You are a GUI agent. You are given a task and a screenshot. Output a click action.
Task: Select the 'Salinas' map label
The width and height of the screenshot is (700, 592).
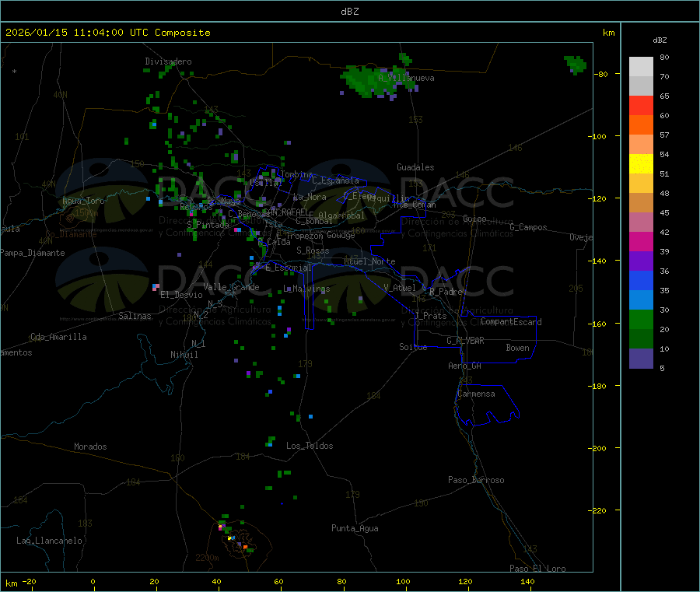point(135,316)
